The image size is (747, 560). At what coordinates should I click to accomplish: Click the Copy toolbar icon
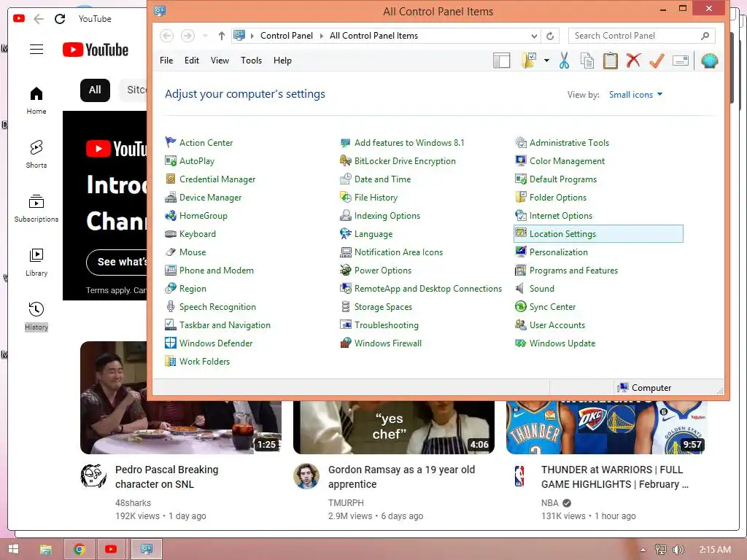[587, 61]
